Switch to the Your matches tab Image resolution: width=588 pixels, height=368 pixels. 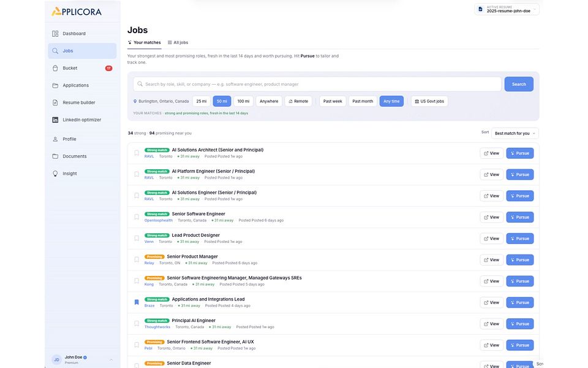[x=145, y=42]
